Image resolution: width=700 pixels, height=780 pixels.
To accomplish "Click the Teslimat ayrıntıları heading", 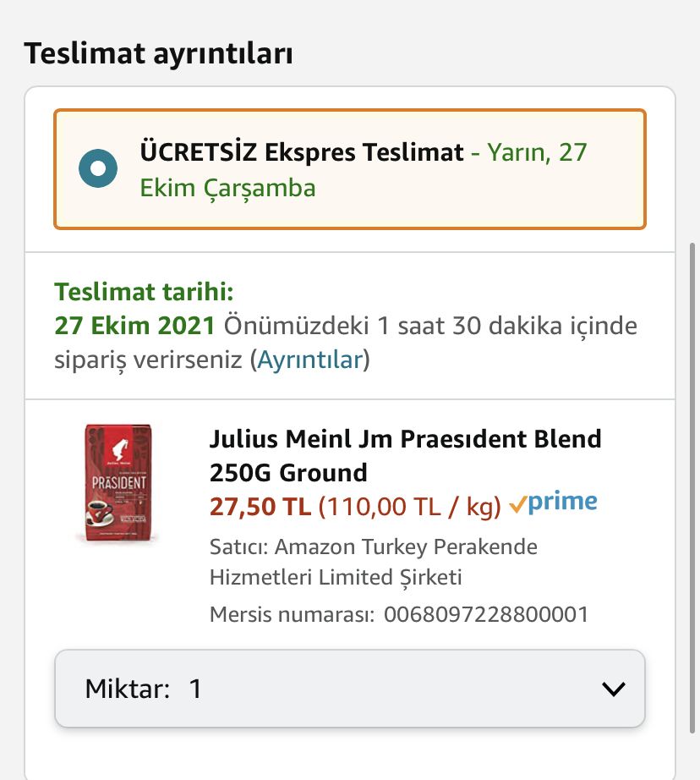I will (159, 53).
